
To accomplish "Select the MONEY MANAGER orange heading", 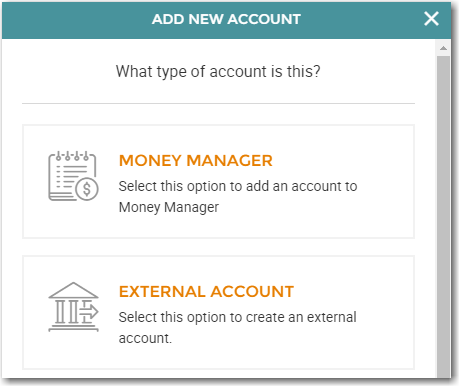I will click(196, 161).
